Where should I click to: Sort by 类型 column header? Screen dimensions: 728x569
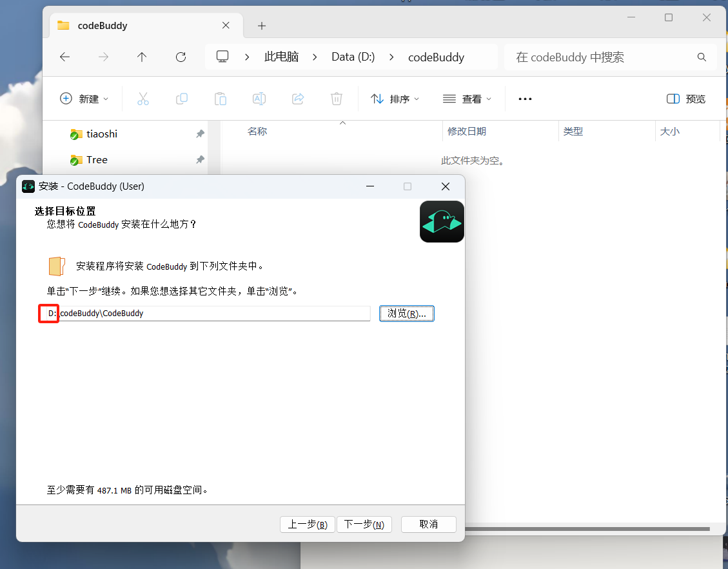point(573,132)
